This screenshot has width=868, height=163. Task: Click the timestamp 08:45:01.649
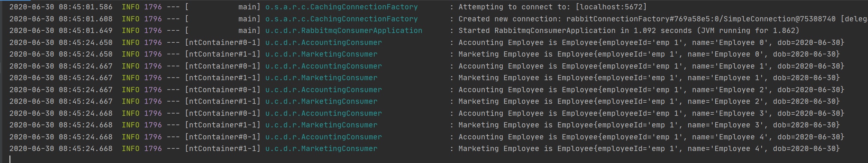point(85,31)
